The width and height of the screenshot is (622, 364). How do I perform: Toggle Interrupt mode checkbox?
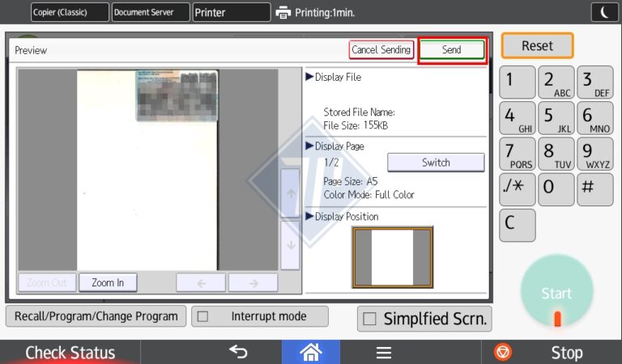click(x=203, y=316)
